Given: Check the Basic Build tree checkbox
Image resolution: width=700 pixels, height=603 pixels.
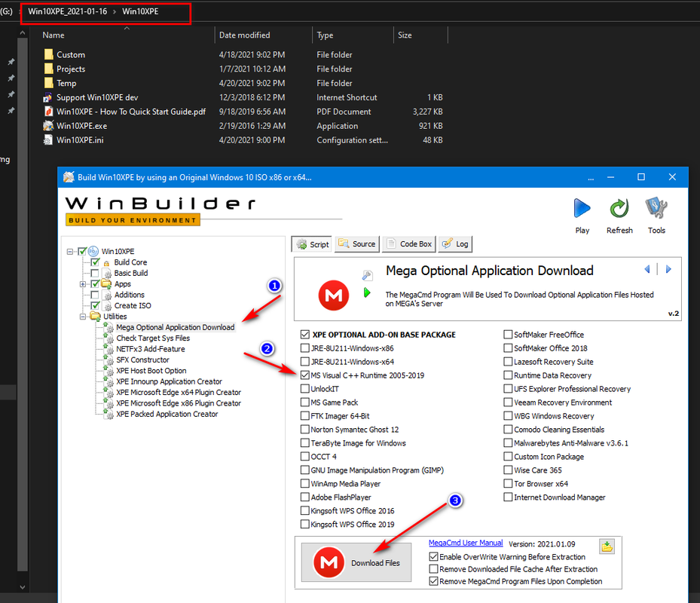Looking at the screenshot, I should (95, 273).
